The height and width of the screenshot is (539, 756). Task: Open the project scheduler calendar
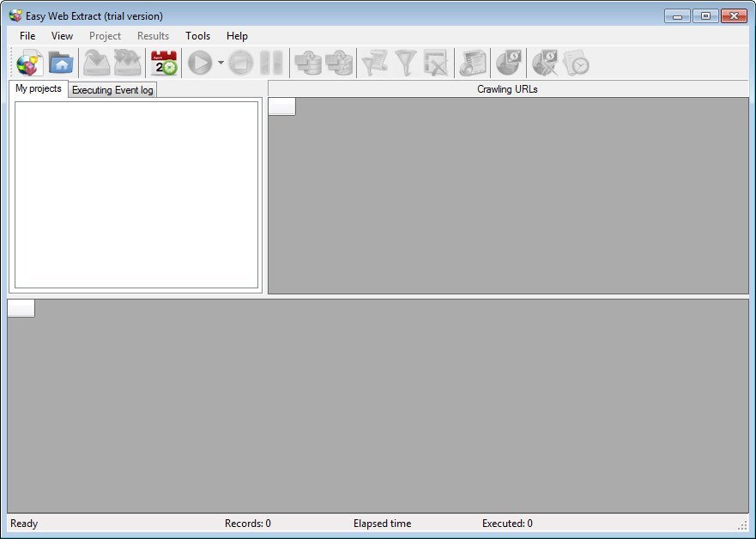click(x=163, y=62)
